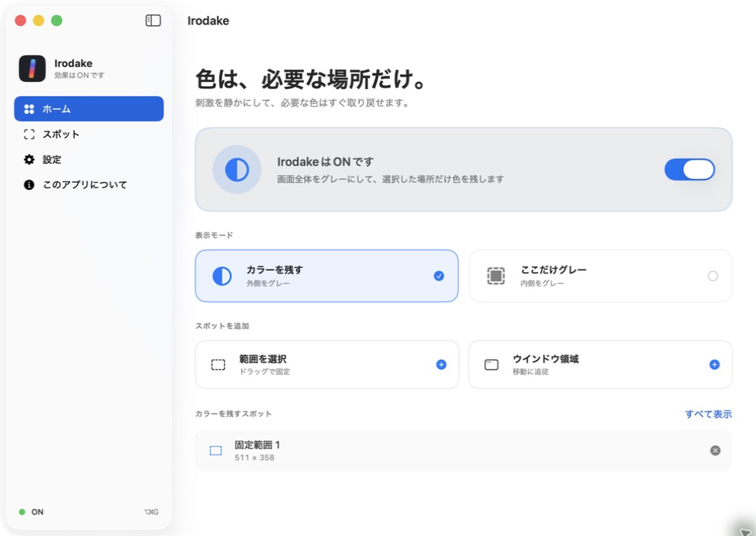756x536 pixels.
Task: Open the スポット sidebar item
Action: pyautogui.click(x=89, y=134)
